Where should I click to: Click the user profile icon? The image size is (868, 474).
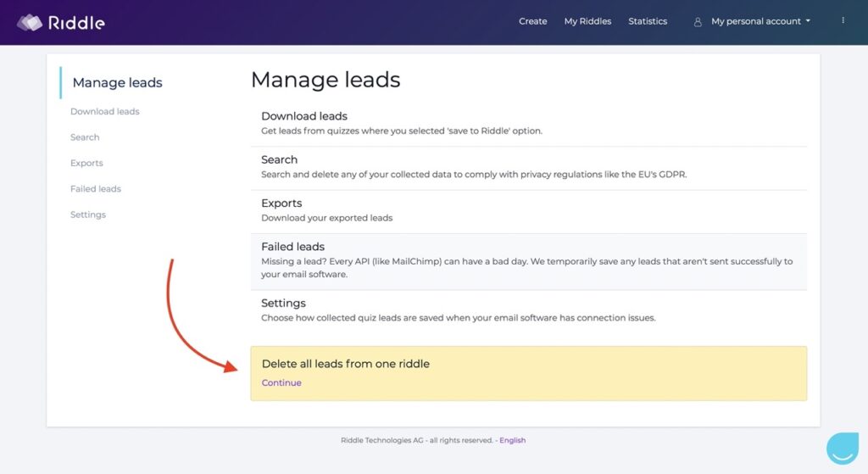point(698,21)
